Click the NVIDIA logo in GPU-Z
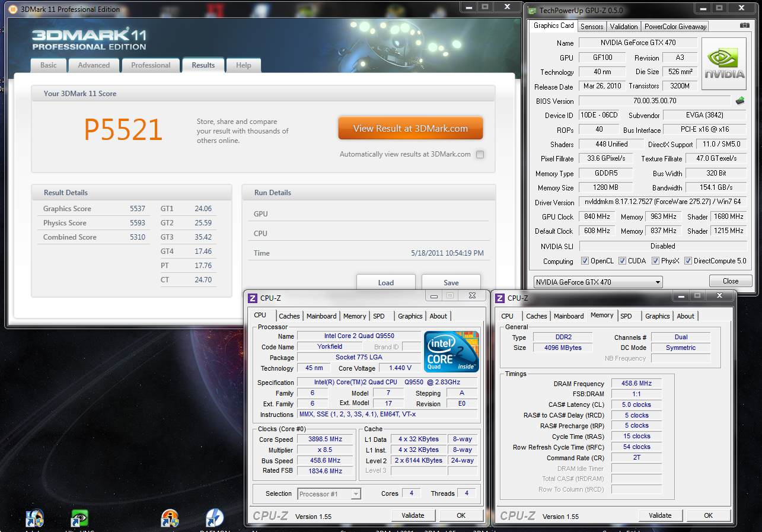 724,64
